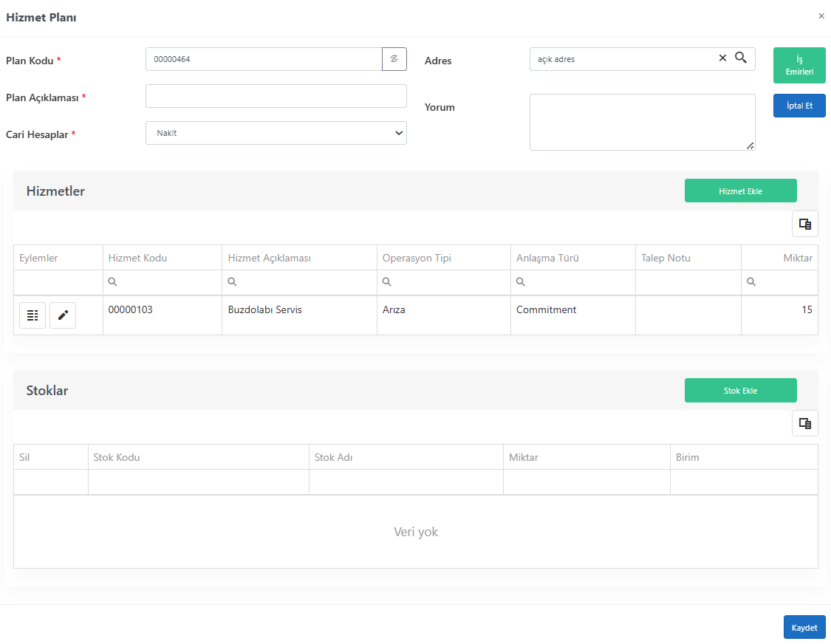Click search icon in Anlaşma Türü filter
Viewport: 831px width, 644px height.
[x=521, y=282]
